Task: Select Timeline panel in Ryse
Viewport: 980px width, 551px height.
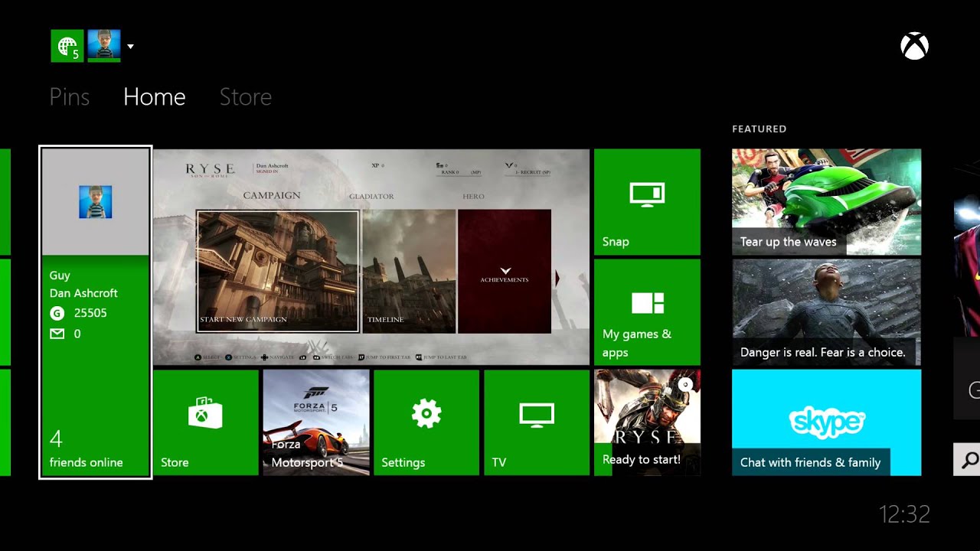Action: [x=409, y=272]
